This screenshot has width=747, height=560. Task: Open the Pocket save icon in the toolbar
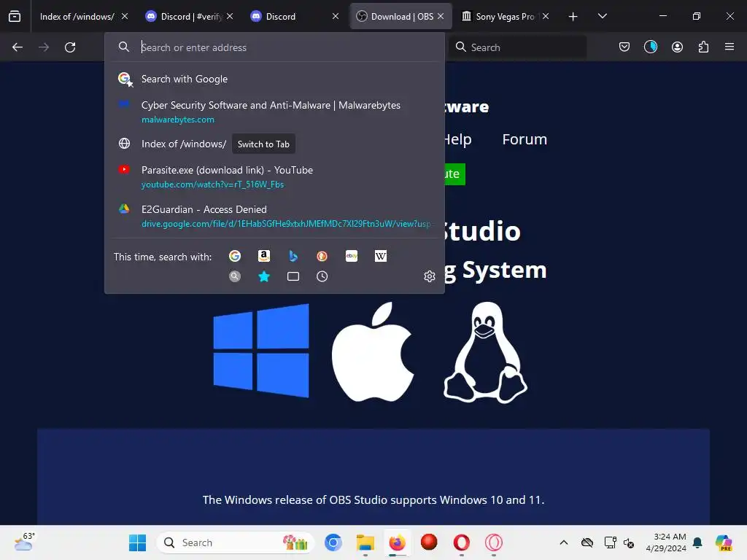[624, 47]
